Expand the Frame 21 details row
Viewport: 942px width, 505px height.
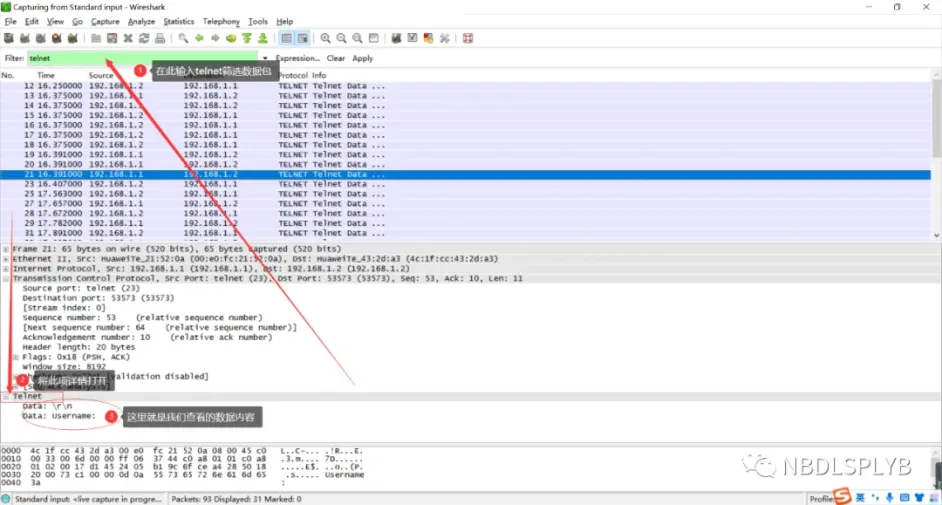[x=6, y=249]
